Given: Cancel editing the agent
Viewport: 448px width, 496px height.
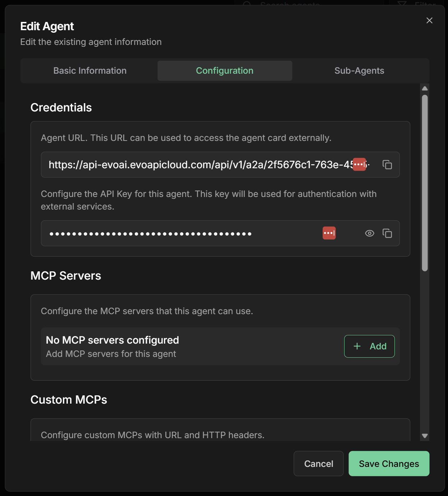Looking at the screenshot, I should (318, 464).
